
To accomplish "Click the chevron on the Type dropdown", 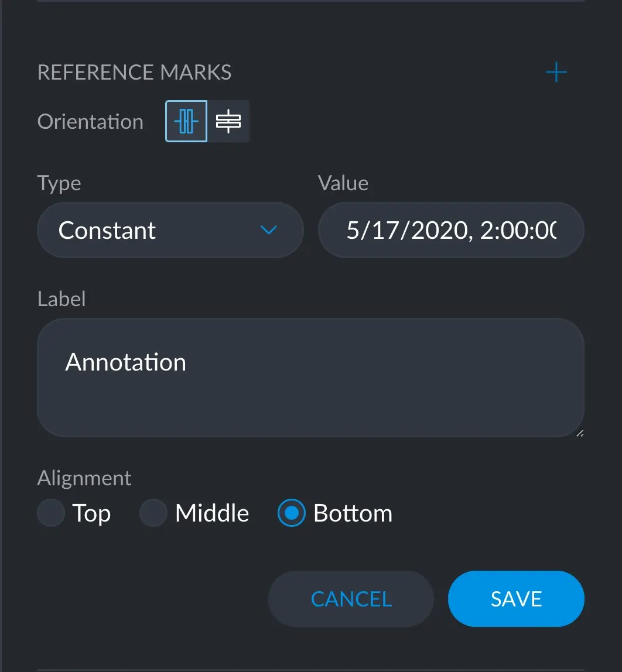I will [x=269, y=230].
